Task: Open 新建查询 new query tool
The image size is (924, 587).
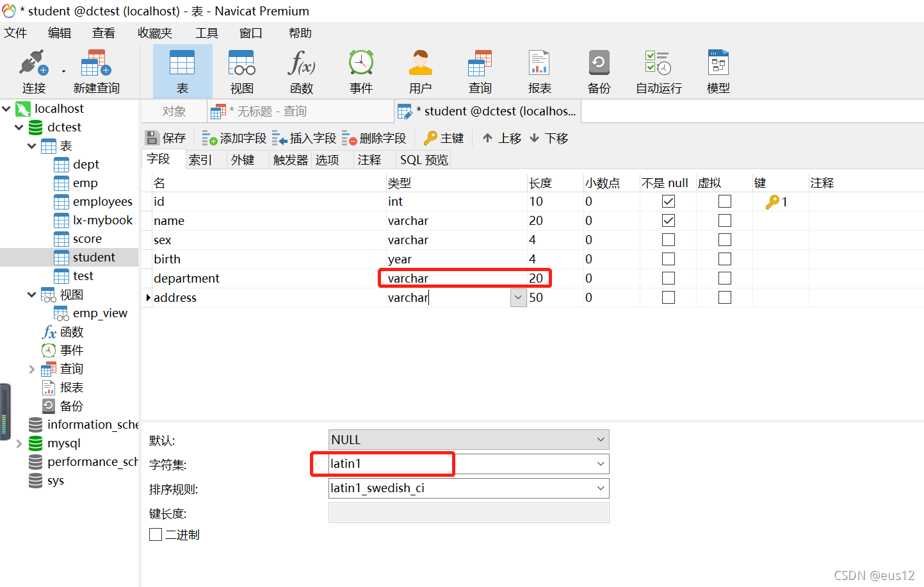Action: 96,71
